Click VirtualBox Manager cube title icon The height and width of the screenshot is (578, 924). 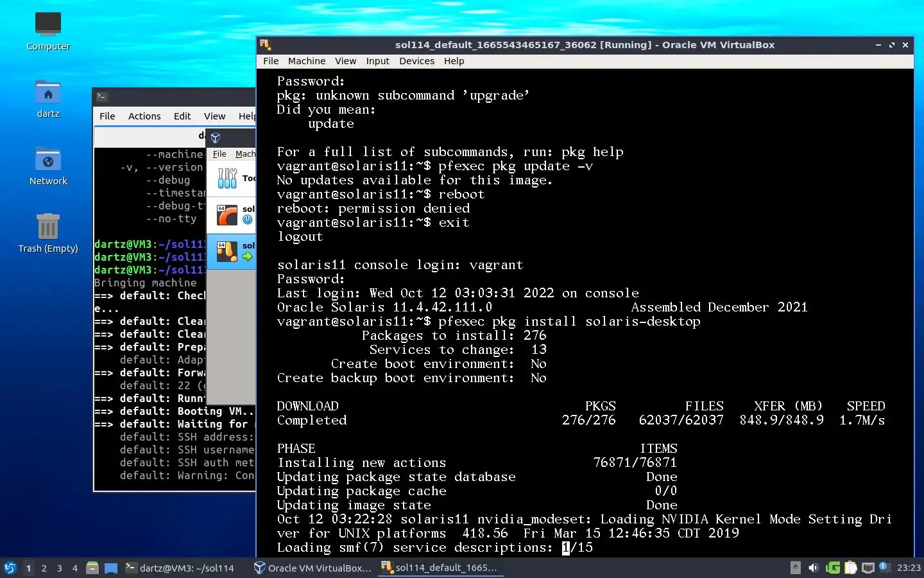click(216, 138)
